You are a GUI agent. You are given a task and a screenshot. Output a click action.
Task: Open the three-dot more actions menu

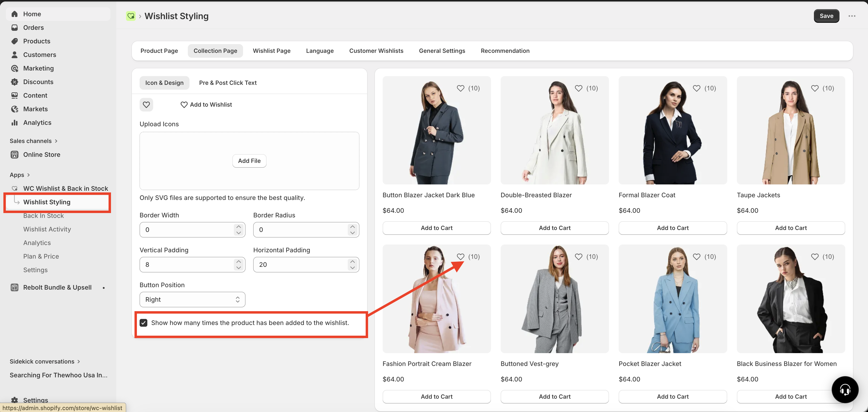tap(852, 16)
